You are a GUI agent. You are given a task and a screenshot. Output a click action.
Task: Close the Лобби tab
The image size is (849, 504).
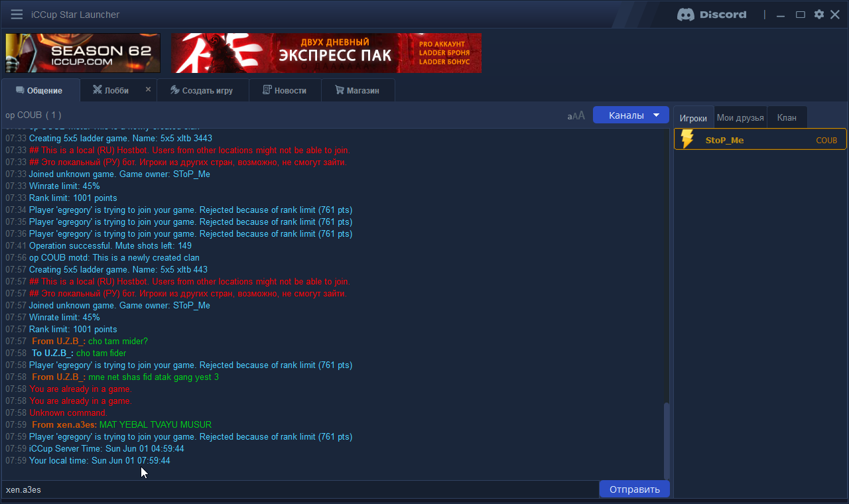(148, 89)
